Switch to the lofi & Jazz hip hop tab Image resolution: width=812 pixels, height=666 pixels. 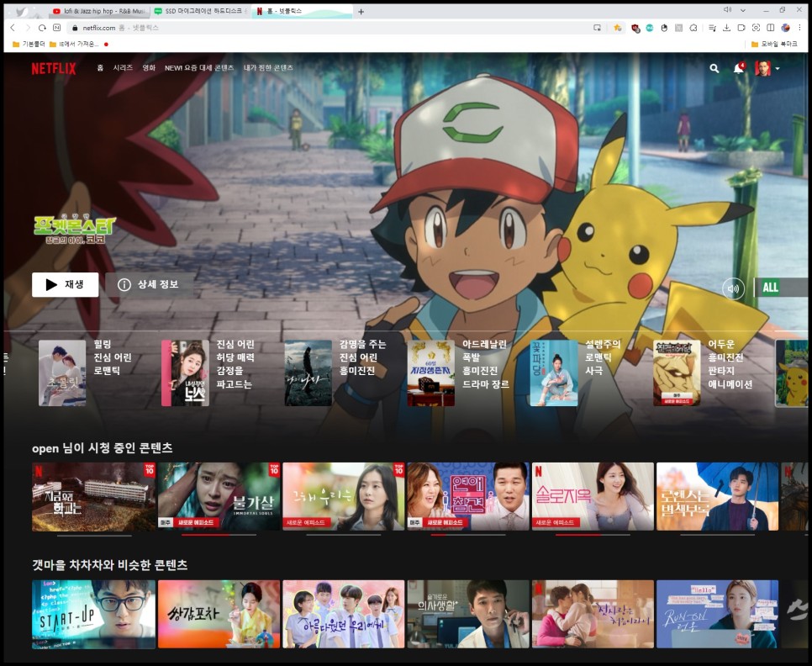pos(98,11)
